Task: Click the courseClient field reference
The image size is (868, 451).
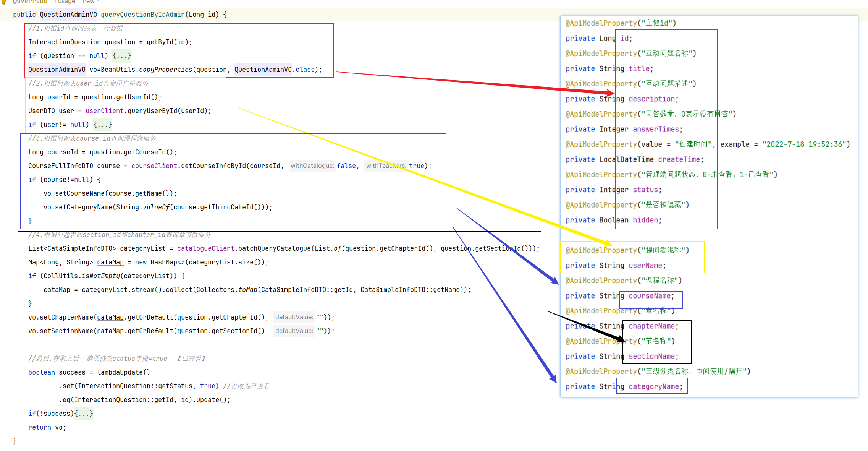Action: (x=154, y=166)
